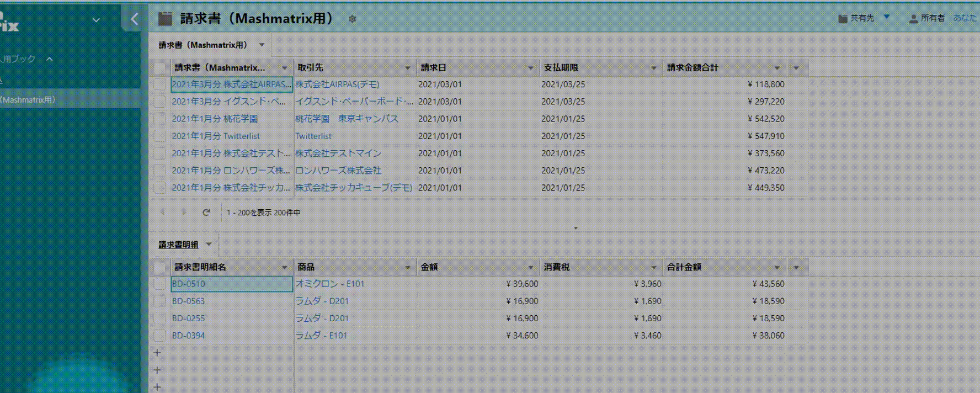Collapse the 用ブック section in the sidebar
Viewport: 980px width, 393px height.
[50, 59]
